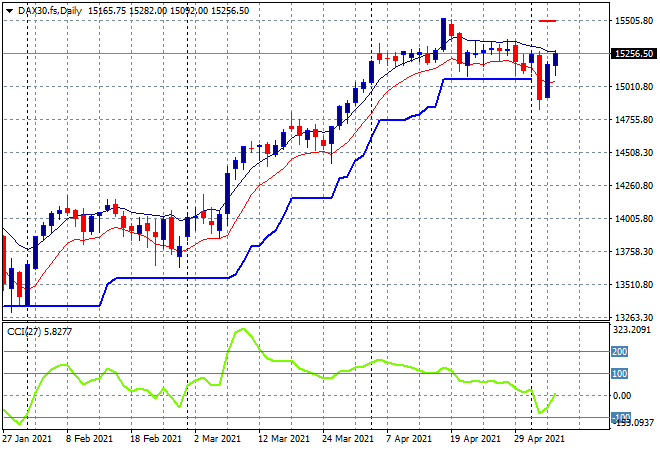
Task: Click the CCI 323.2091 scale maximum
Action: coord(632,330)
